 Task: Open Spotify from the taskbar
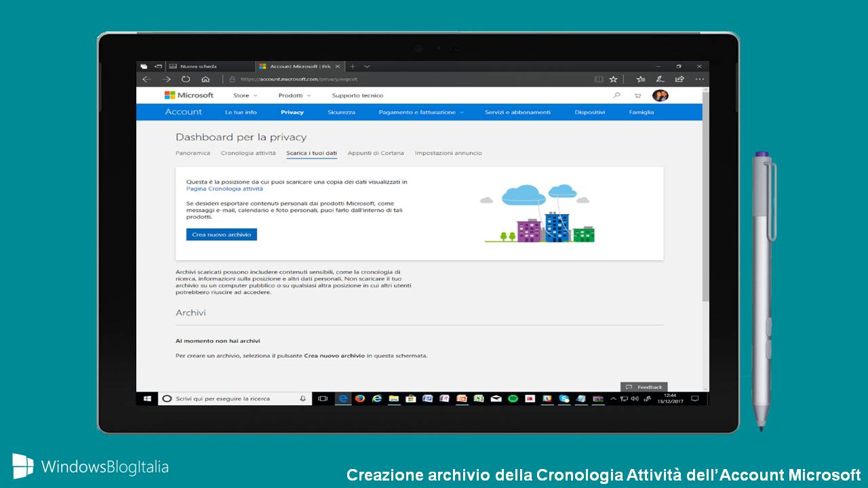513,399
